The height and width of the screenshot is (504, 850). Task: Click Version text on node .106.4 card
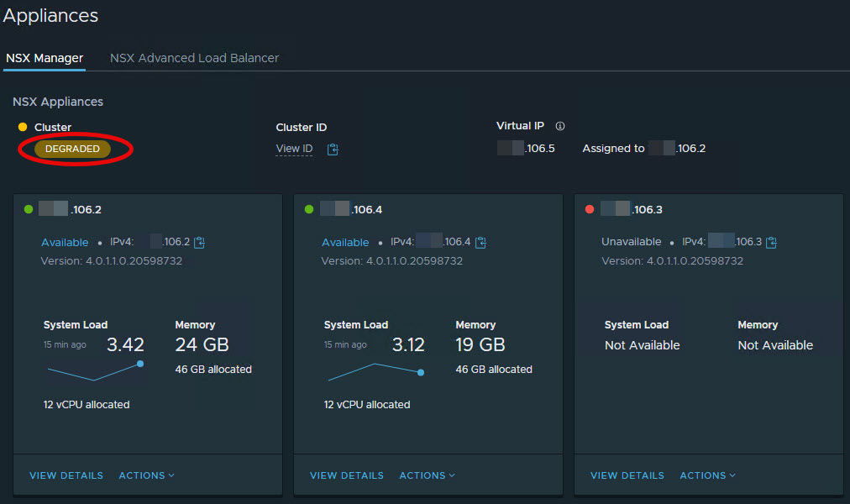click(x=392, y=260)
